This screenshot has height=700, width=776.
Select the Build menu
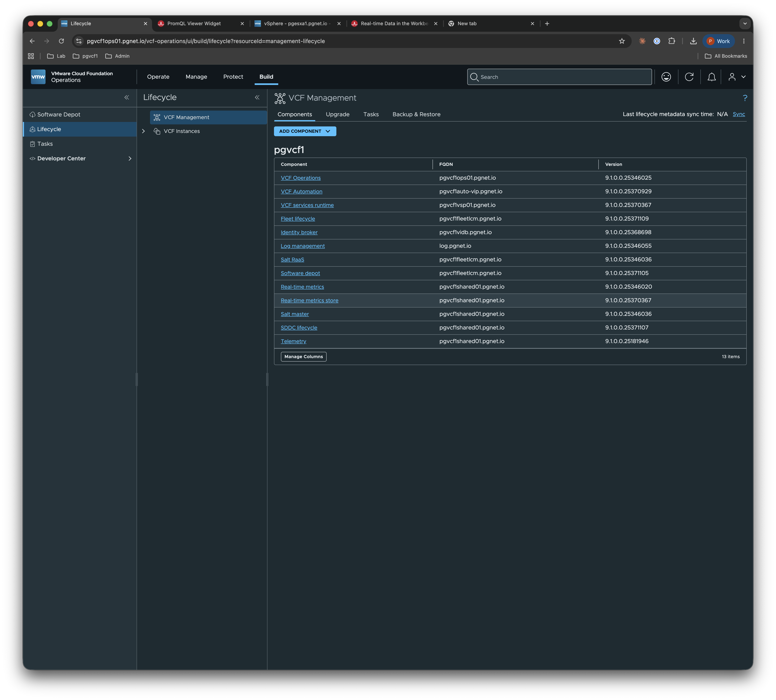(266, 77)
